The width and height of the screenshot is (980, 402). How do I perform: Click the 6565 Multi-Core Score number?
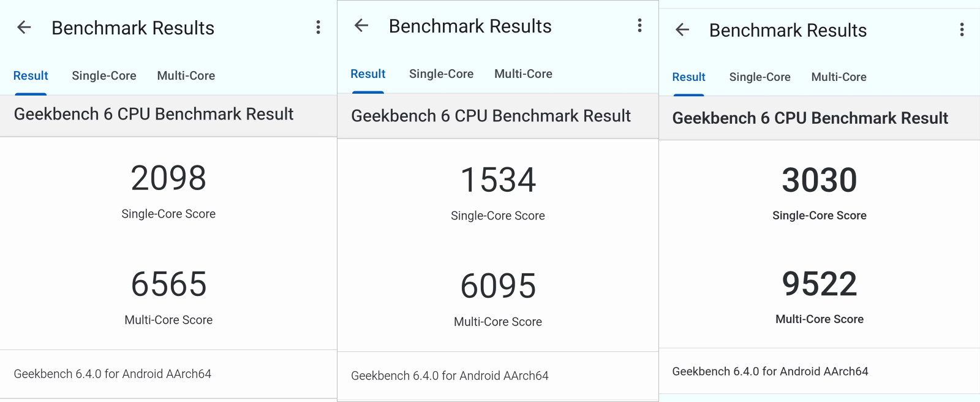click(168, 284)
